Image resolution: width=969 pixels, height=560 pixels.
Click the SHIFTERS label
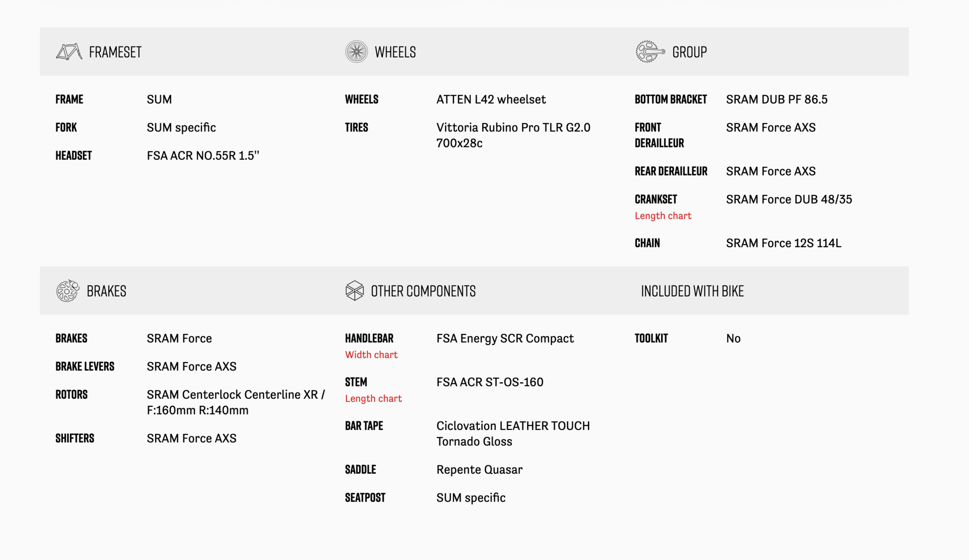click(75, 438)
